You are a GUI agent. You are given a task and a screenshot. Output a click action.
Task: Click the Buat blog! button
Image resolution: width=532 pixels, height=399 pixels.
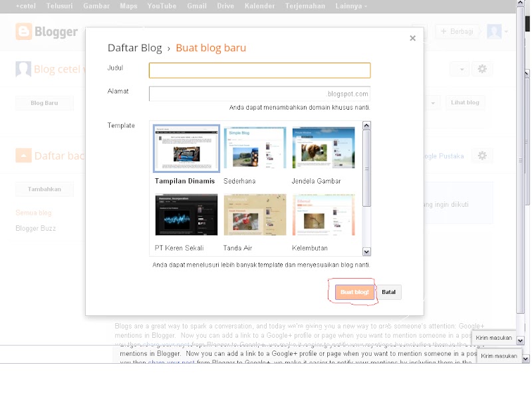pos(354,292)
